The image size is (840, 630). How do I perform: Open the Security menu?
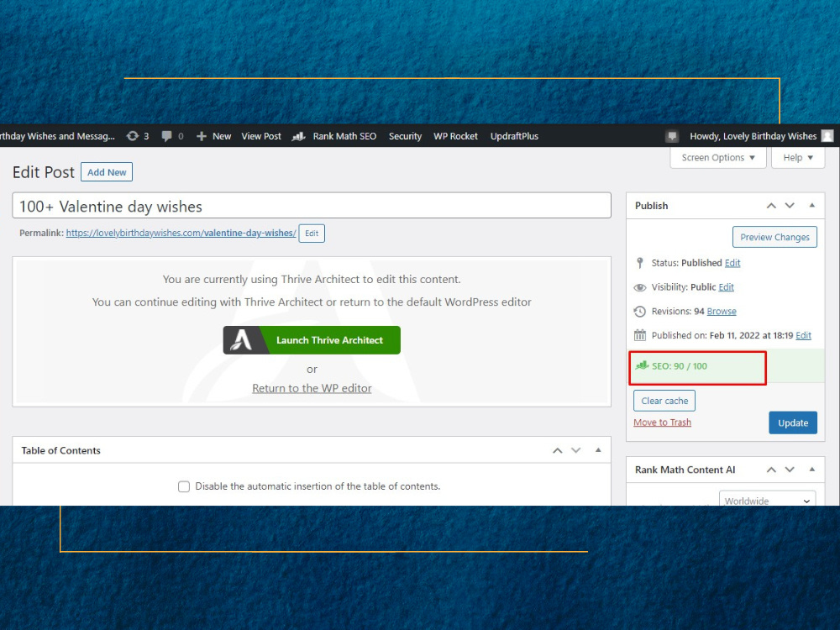pos(405,136)
